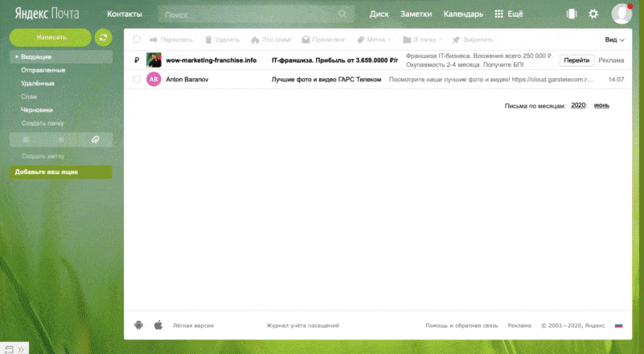Screen dimensions: 644x354
Task: Open Заметки in the top bar
Action: 416,14
